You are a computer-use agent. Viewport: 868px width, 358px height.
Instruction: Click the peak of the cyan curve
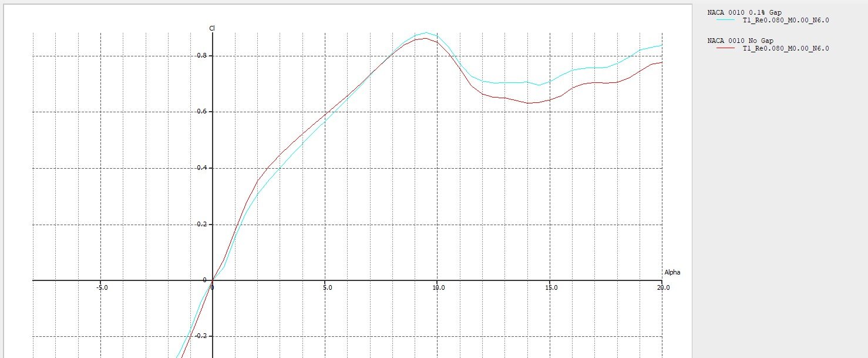[427, 33]
